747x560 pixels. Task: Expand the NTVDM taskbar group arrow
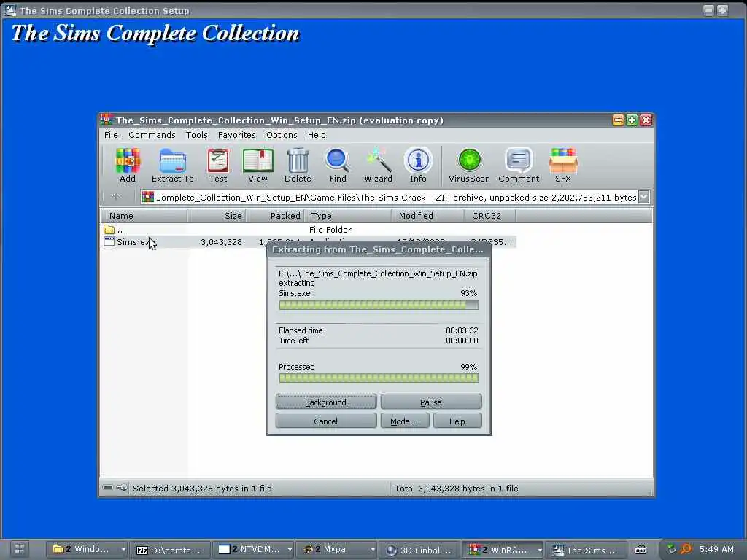tap(289, 550)
